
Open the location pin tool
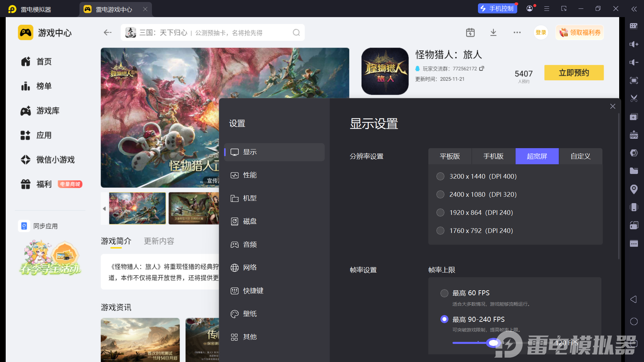(634, 189)
